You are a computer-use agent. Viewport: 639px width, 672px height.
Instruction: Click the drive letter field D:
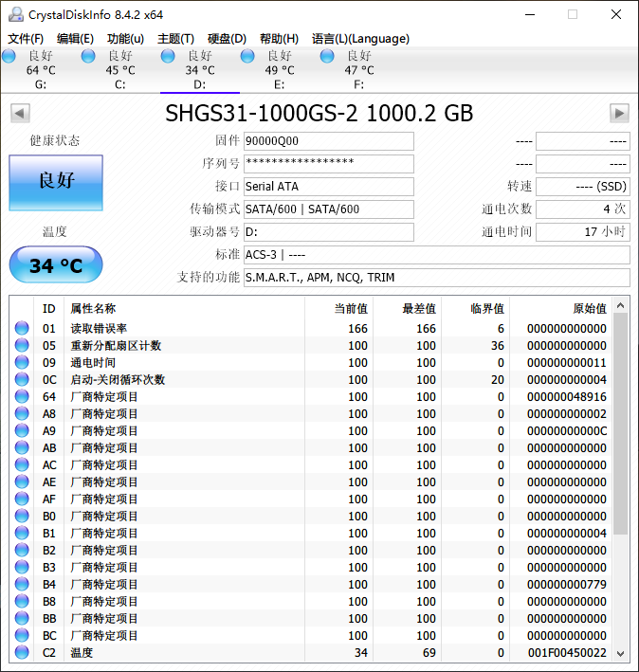(329, 232)
